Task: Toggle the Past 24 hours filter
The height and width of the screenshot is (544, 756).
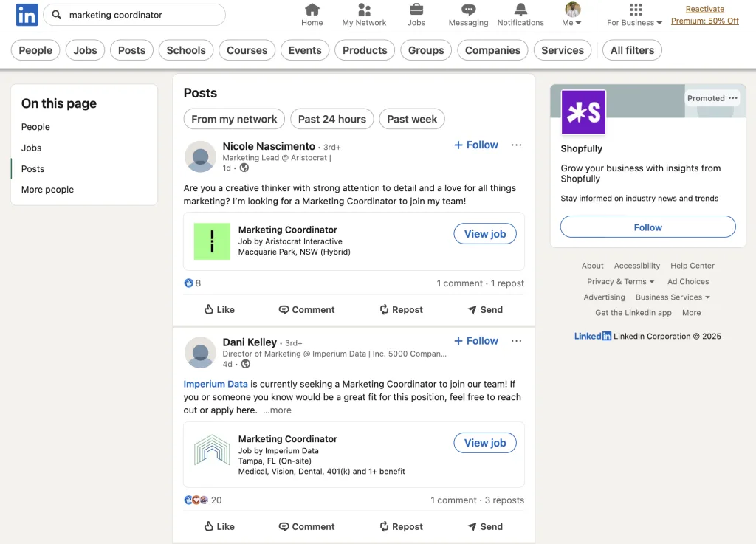Action: [331, 119]
